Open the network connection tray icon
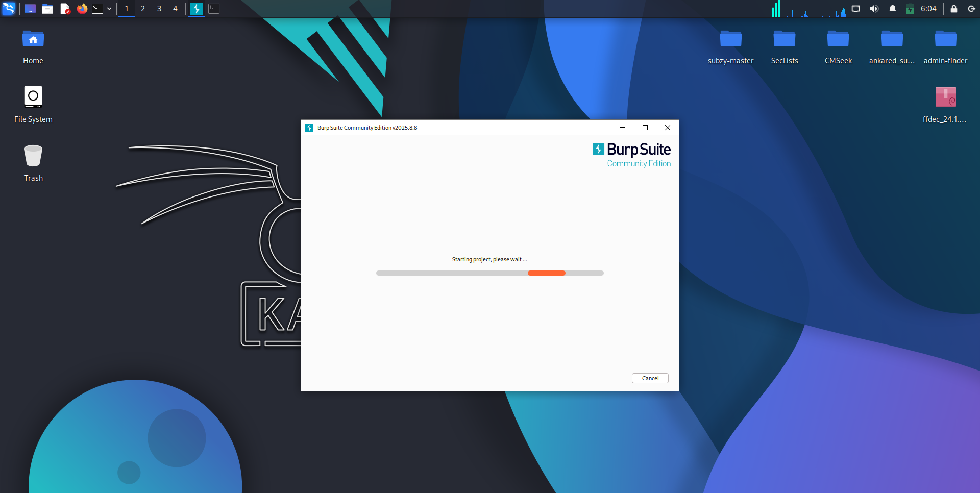Viewport: 980px width, 493px height. (856, 9)
